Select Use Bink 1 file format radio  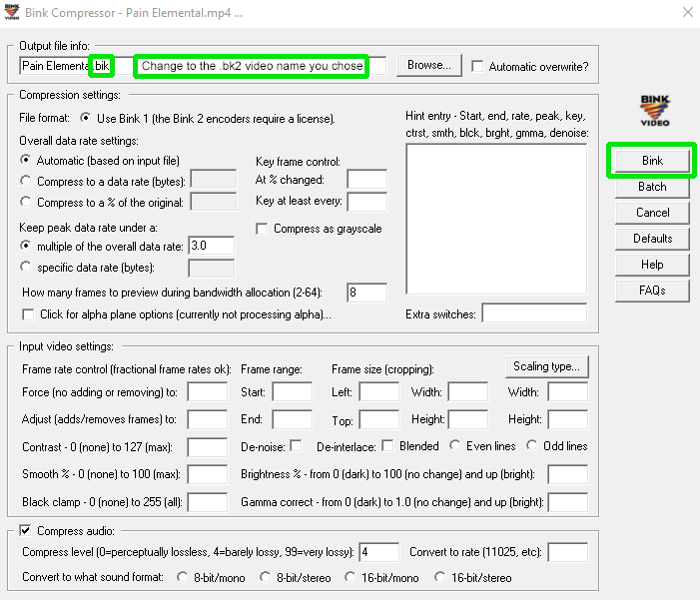85,118
